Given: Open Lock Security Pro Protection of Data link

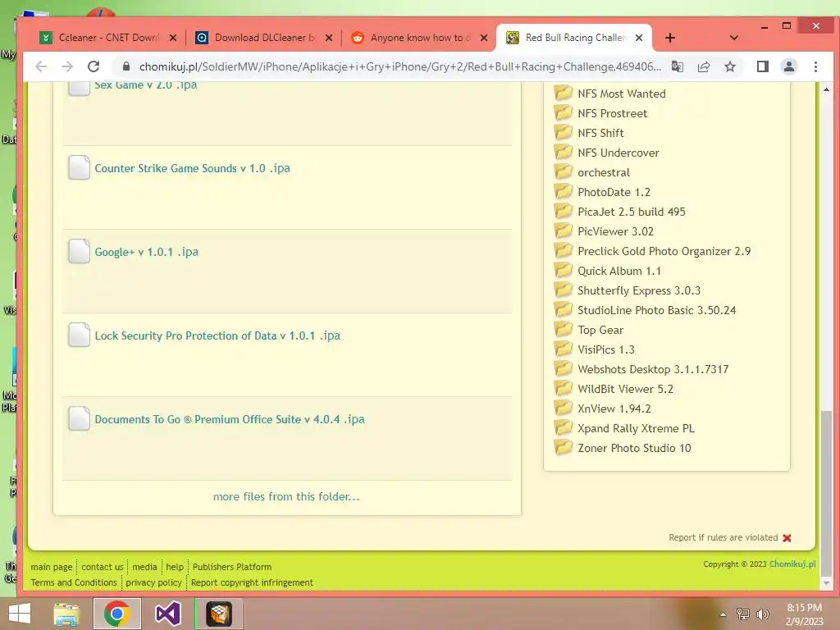Looking at the screenshot, I should (x=217, y=336).
